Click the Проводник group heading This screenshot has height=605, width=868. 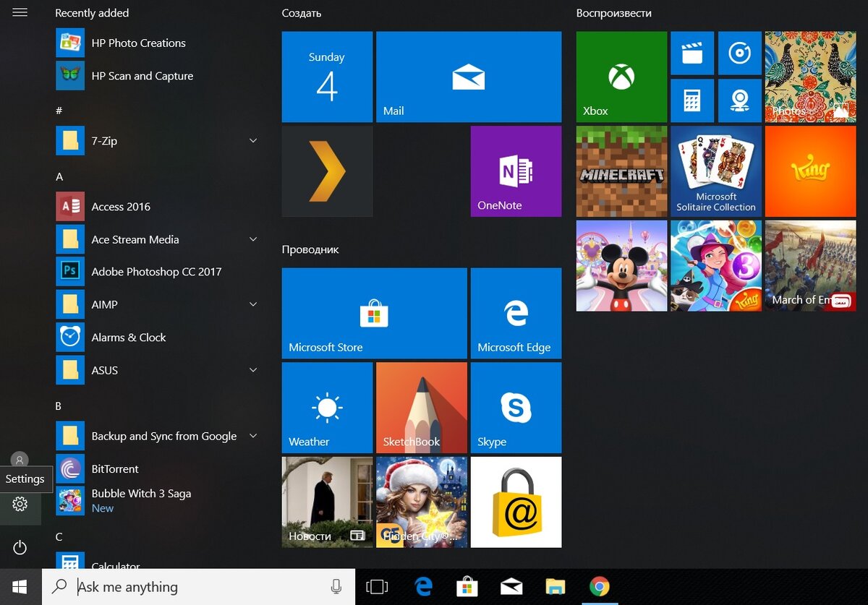(x=310, y=249)
